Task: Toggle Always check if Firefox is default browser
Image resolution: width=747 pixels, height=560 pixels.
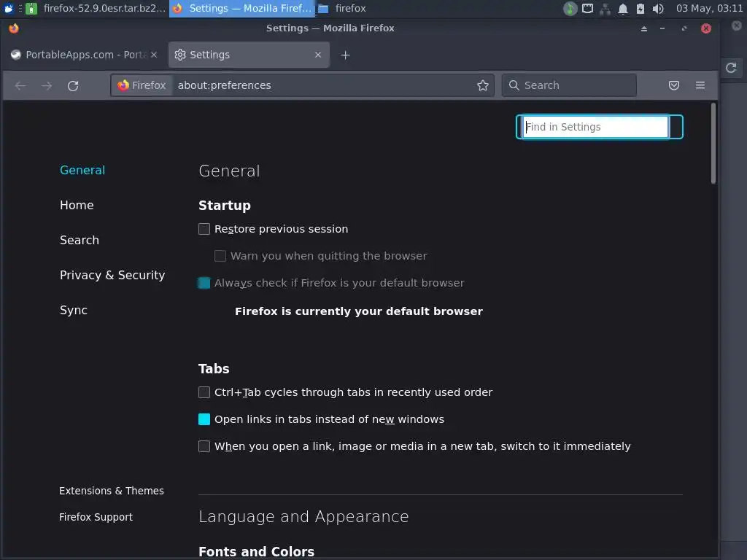Action: point(204,283)
